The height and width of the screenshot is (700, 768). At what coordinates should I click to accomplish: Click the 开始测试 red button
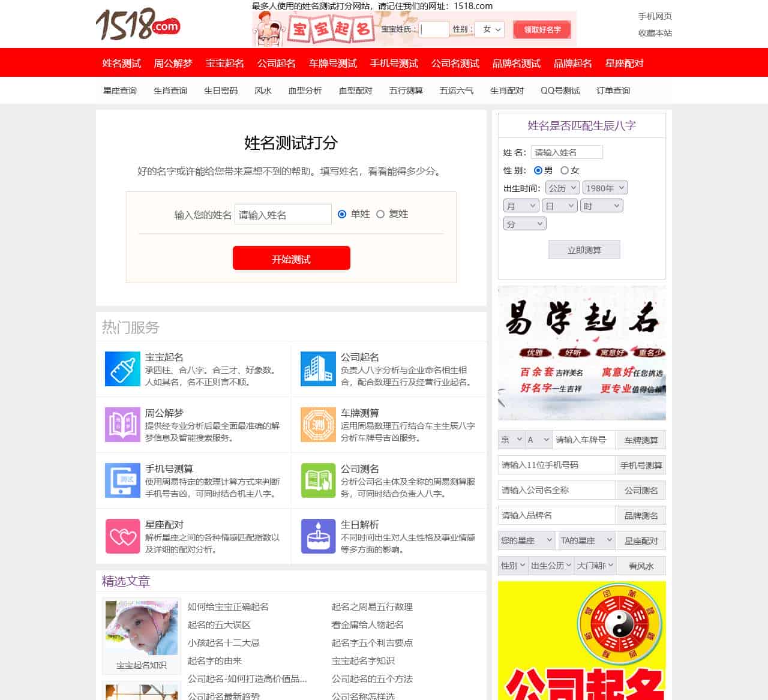click(292, 259)
